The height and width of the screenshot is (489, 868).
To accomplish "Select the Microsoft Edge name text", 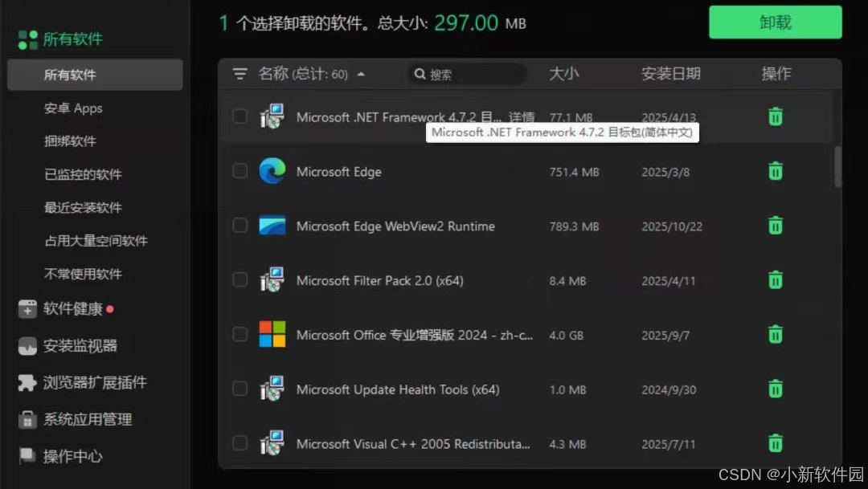I will 339,172.
